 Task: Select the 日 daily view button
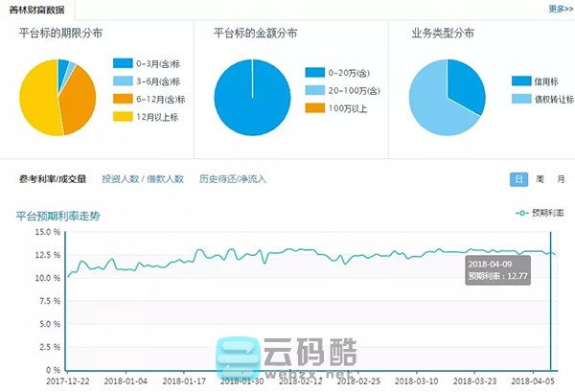pyautogui.click(x=518, y=179)
